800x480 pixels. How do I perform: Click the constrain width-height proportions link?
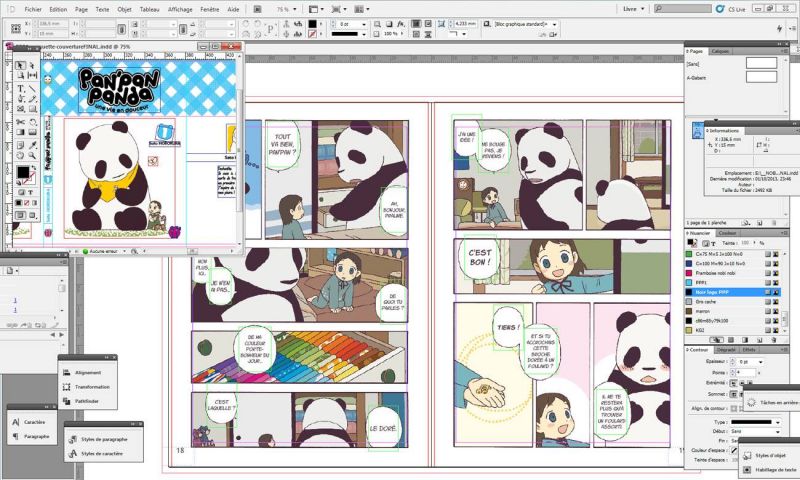tap(121, 29)
